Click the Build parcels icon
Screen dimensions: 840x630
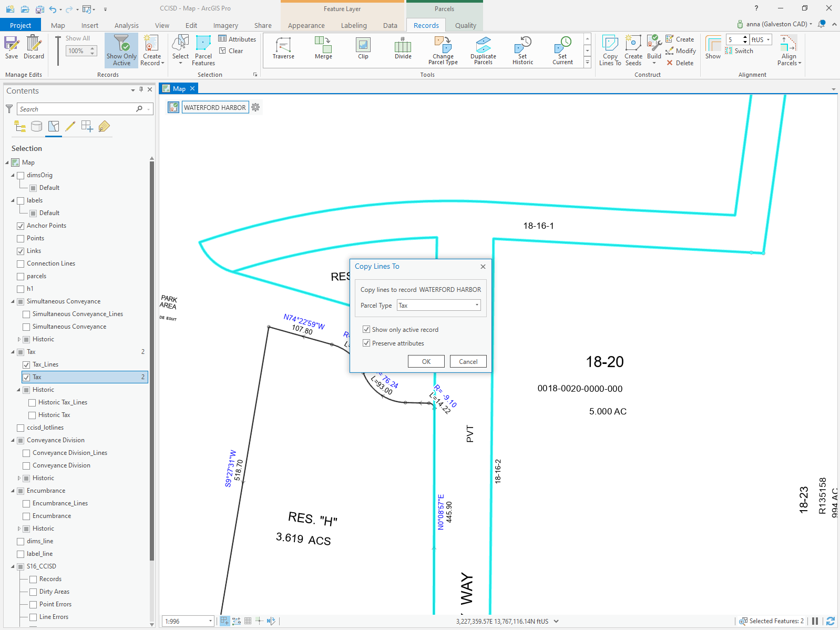click(x=654, y=47)
